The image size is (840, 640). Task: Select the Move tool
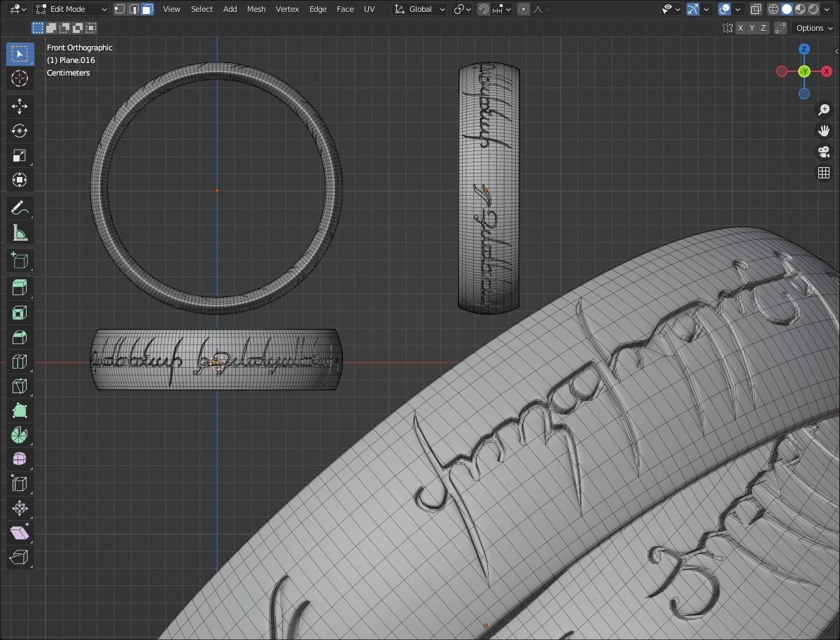click(20, 106)
